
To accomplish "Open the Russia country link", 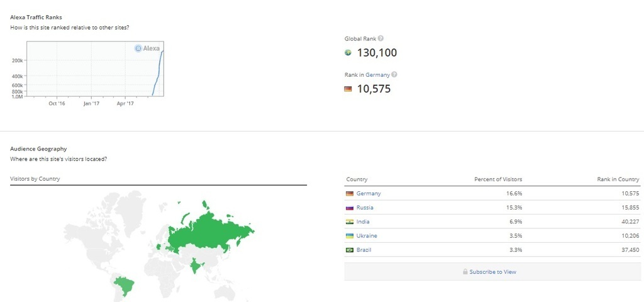I will 365,208.
